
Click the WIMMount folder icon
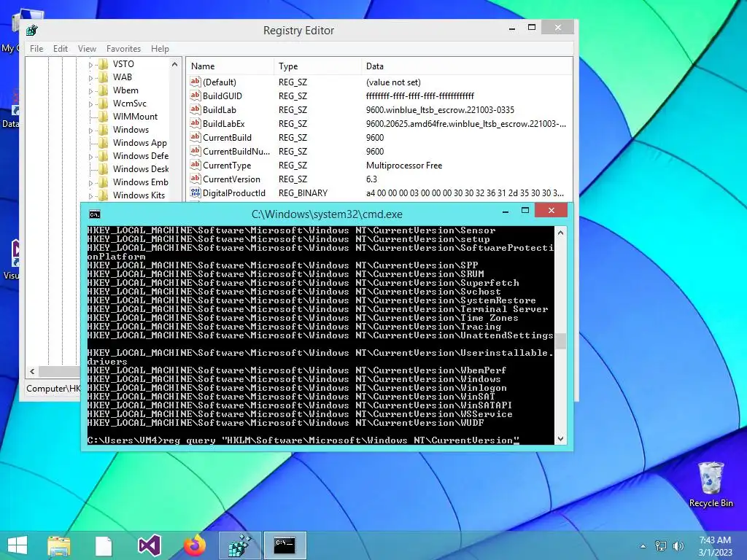coord(104,116)
